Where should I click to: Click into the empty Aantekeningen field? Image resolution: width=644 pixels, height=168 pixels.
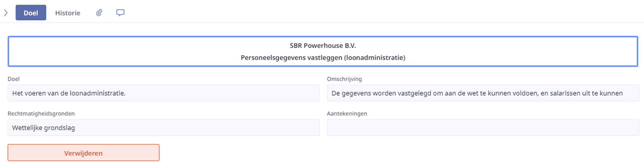coord(483,128)
